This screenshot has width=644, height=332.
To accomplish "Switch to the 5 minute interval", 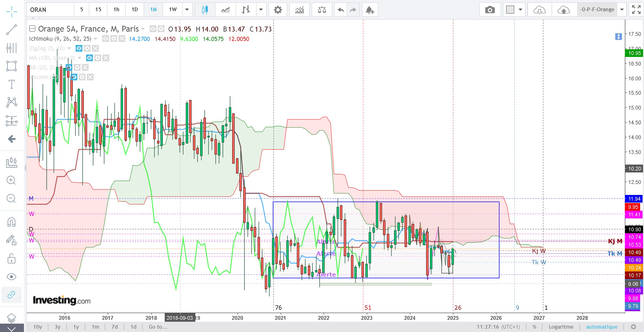I will coord(81,10).
